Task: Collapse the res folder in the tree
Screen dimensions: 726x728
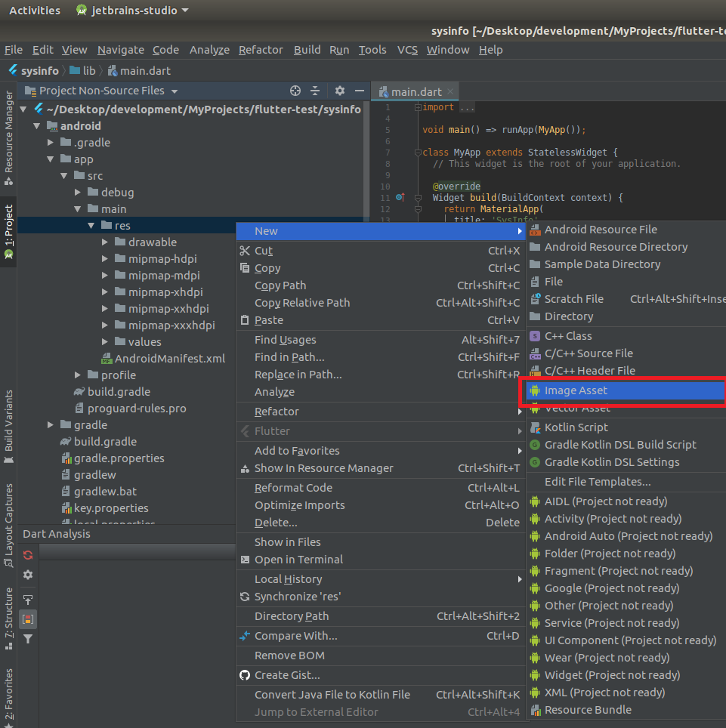Action: click(x=91, y=224)
